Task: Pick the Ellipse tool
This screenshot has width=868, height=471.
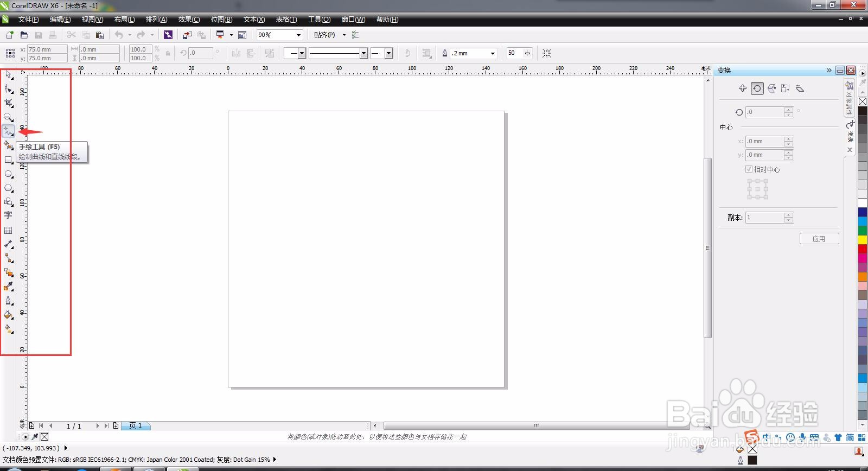Action: [x=9, y=174]
